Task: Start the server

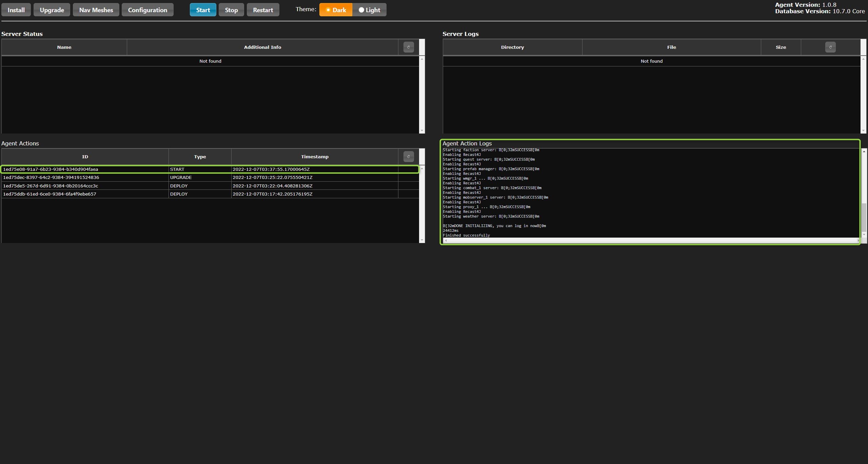Action: coord(203,10)
